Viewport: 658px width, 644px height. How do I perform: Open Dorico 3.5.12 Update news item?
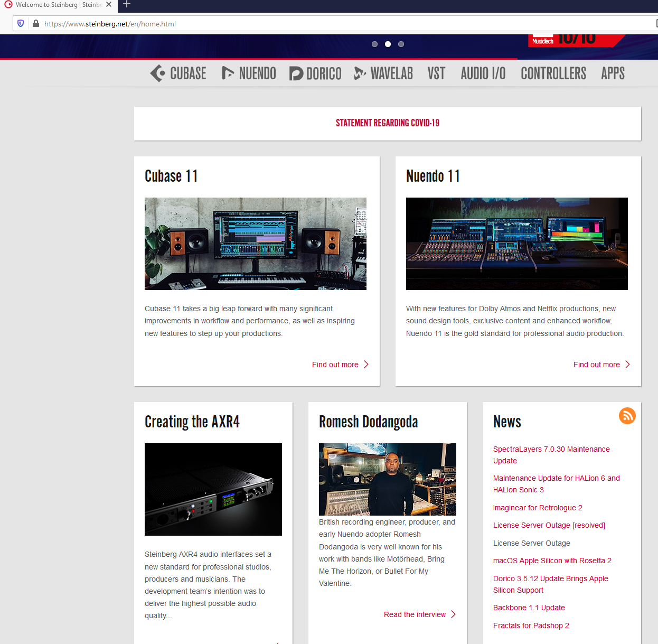pos(551,584)
